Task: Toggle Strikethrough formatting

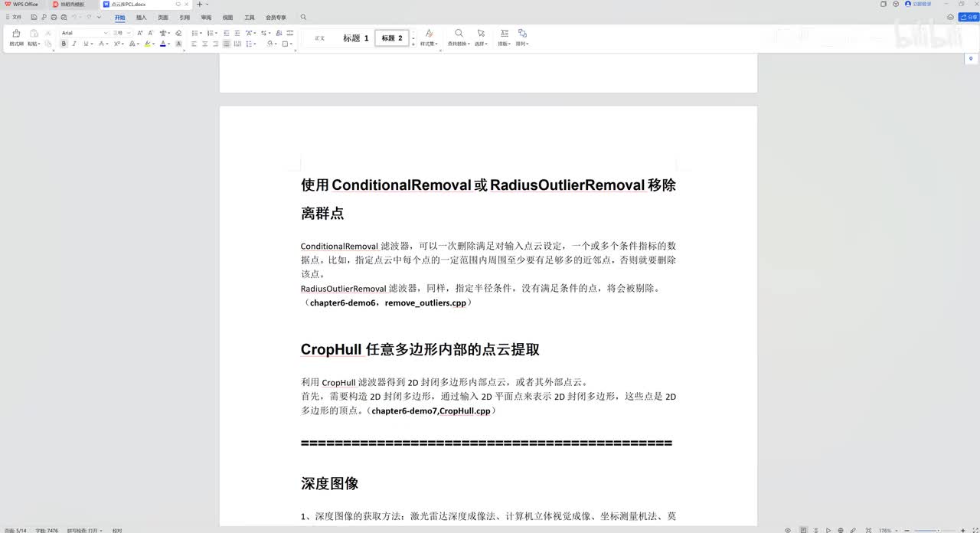Action: (x=101, y=44)
